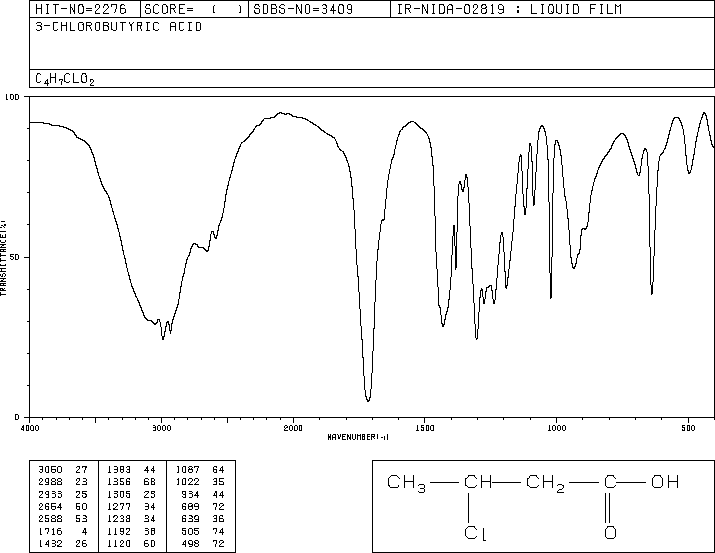Click the sharp absorption dip near 1022
This screenshot has height=553, width=715.
click(551, 297)
